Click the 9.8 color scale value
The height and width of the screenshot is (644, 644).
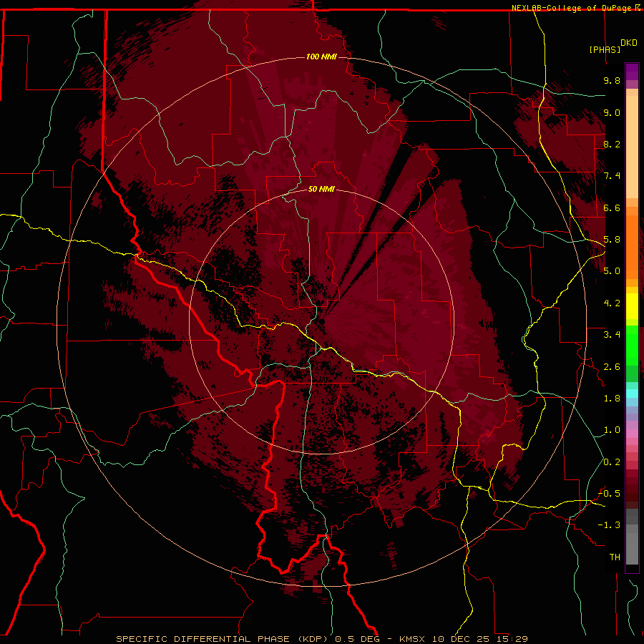click(612, 80)
